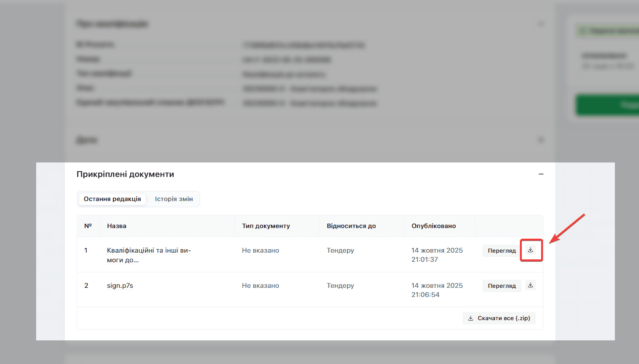Image resolution: width=639 pixels, height=364 pixels.
Task: Select the date '14 жовтня 2025 21:01:37'
Action: [437, 255]
